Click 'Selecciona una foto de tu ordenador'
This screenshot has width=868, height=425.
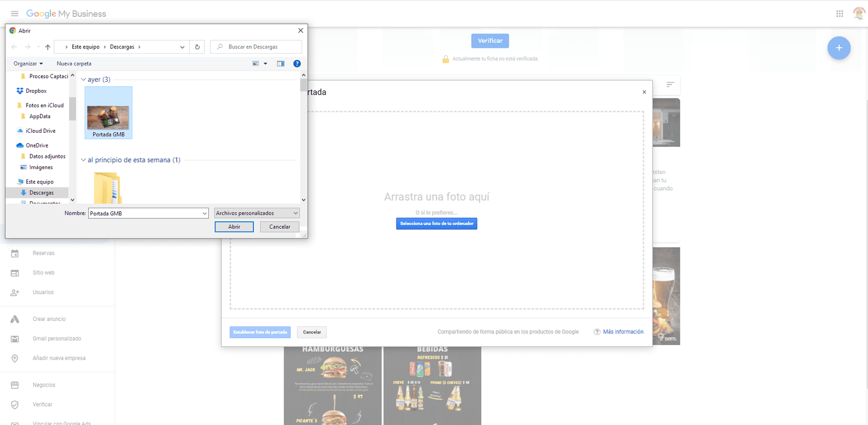436,223
